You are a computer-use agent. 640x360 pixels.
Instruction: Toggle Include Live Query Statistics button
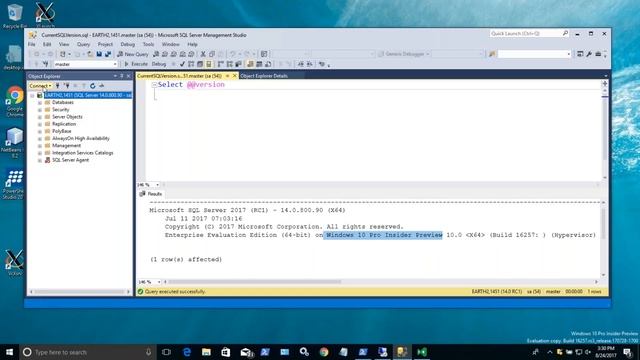click(230, 64)
